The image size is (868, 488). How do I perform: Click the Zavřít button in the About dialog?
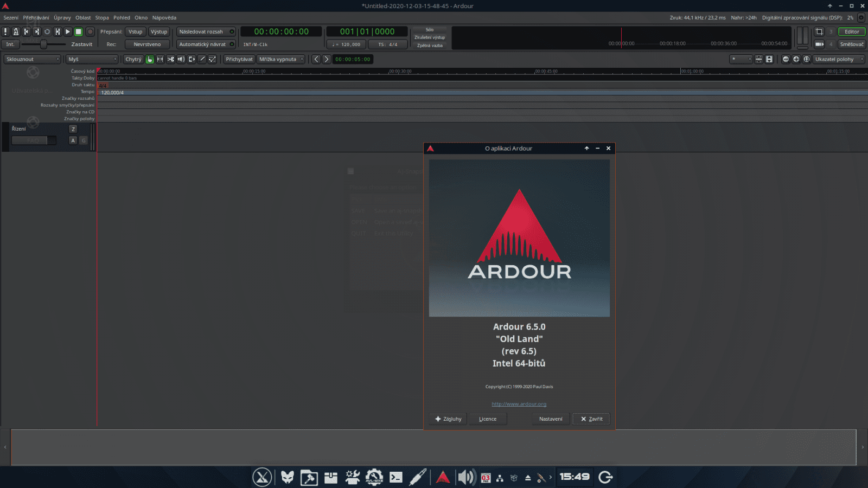(x=591, y=419)
